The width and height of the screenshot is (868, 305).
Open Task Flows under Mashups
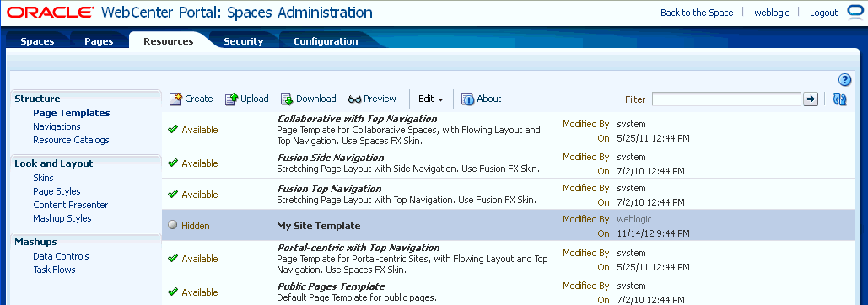coord(54,270)
